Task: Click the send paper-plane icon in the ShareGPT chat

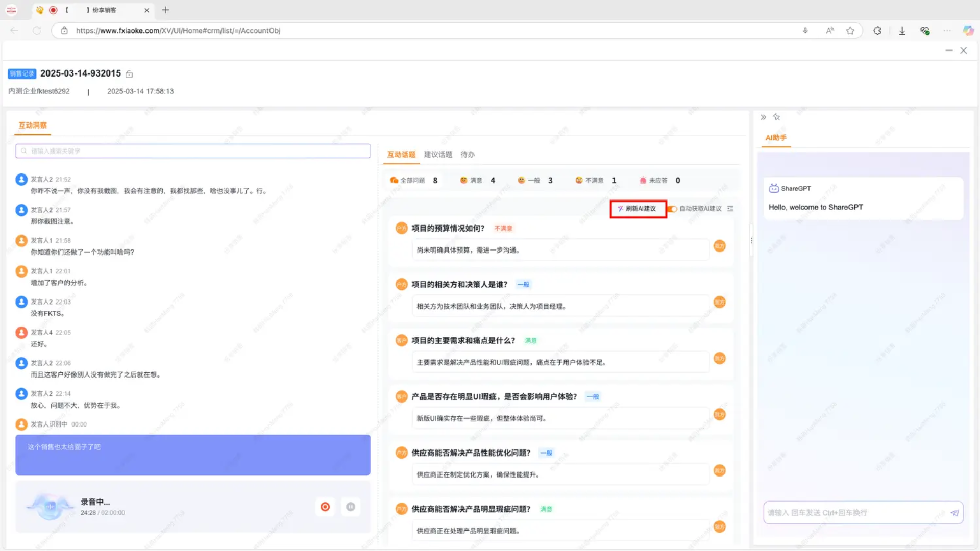Action: click(954, 513)
